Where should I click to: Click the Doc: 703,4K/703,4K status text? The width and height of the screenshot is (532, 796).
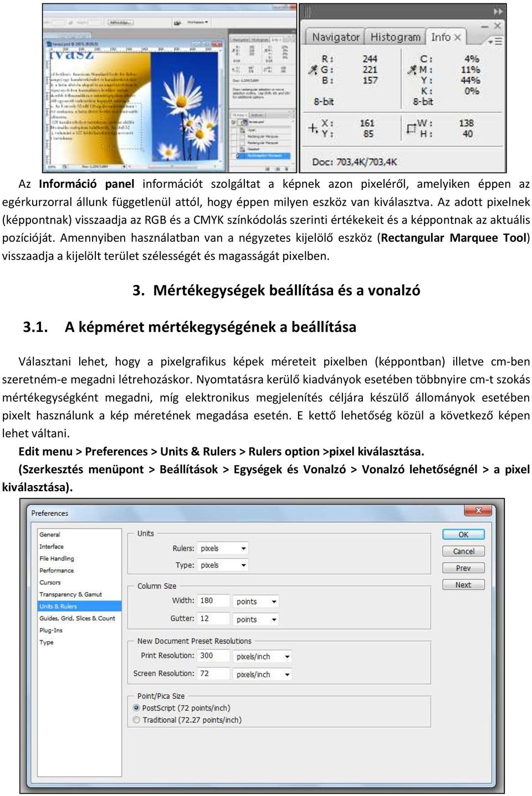pos(355,162)
